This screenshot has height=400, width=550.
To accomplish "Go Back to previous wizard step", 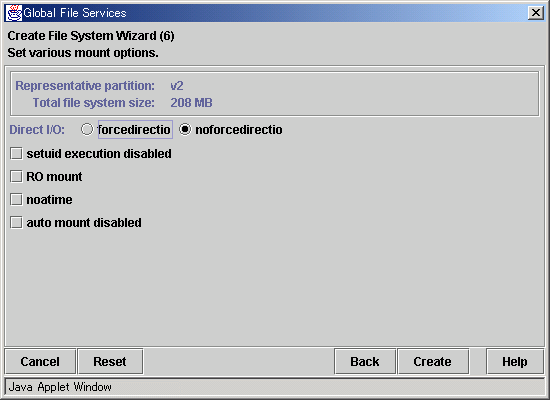I will coord(365,361).
